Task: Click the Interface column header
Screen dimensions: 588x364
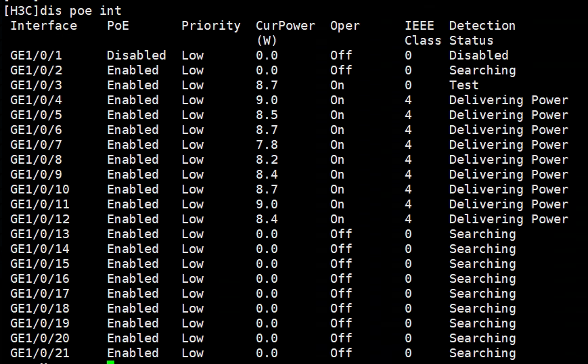Action: click(x=43, y=26)
